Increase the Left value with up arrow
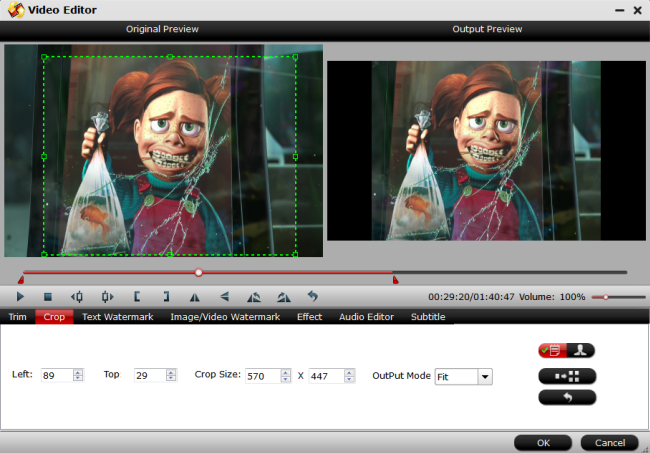This screenshot has height=453, width=650. (78, 372)
